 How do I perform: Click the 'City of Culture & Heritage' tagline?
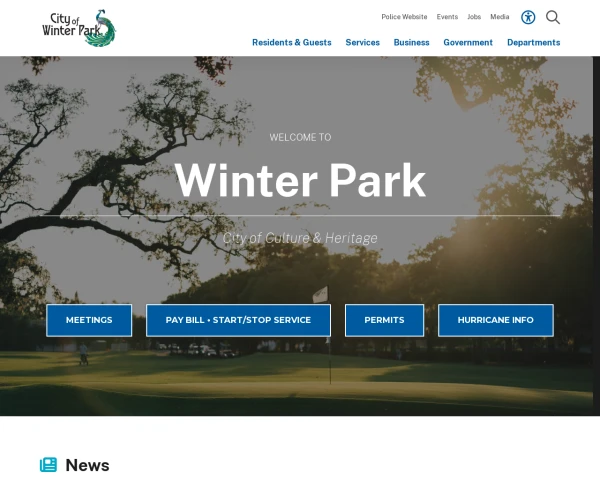coord(300,238)
